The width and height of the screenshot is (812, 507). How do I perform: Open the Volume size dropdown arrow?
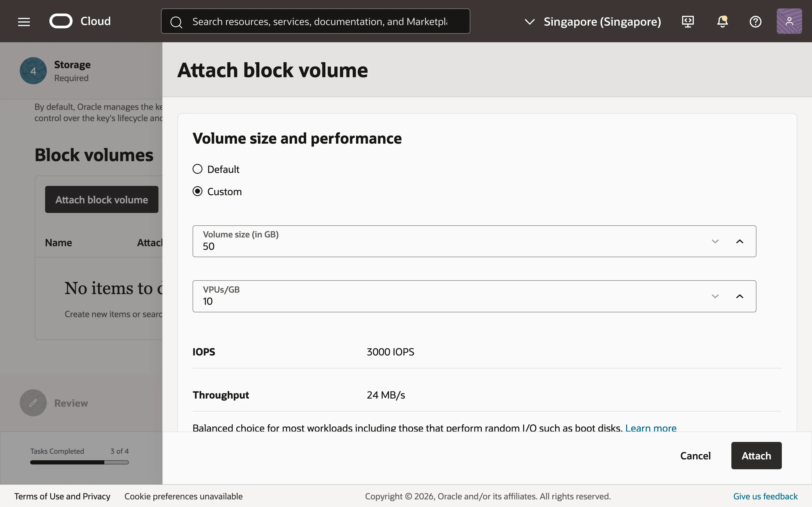[x=715, y=241]
